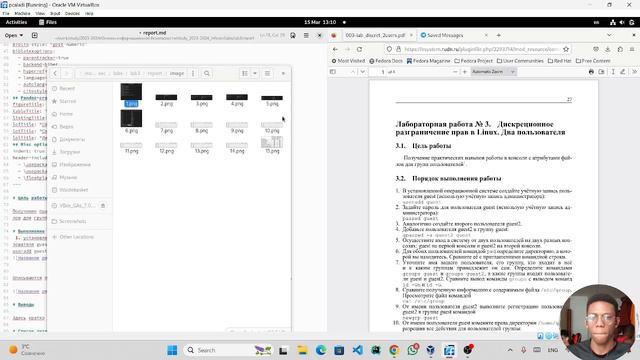Open Visual Studio Code from taskbar
The image size is (640, 360).
(x=358, y=350)
